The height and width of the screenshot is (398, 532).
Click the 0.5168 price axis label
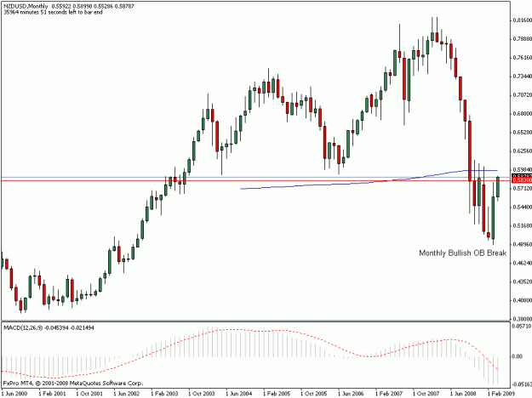pyautogui.click(x=522, y=225)
